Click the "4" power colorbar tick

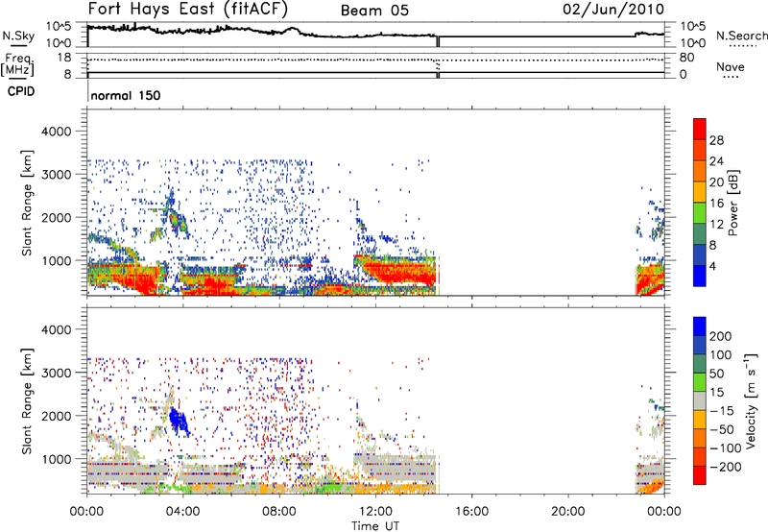click(x=712, y=266)
